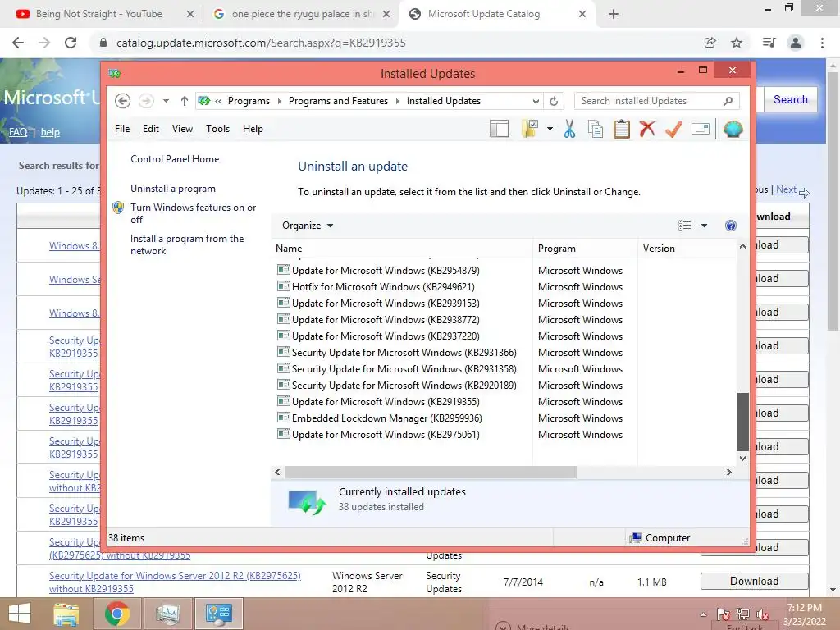Open the view options dropdown arrow
The width and height of the screenshot is (840, 630).
pyautogui.click(x=704, y=226)
